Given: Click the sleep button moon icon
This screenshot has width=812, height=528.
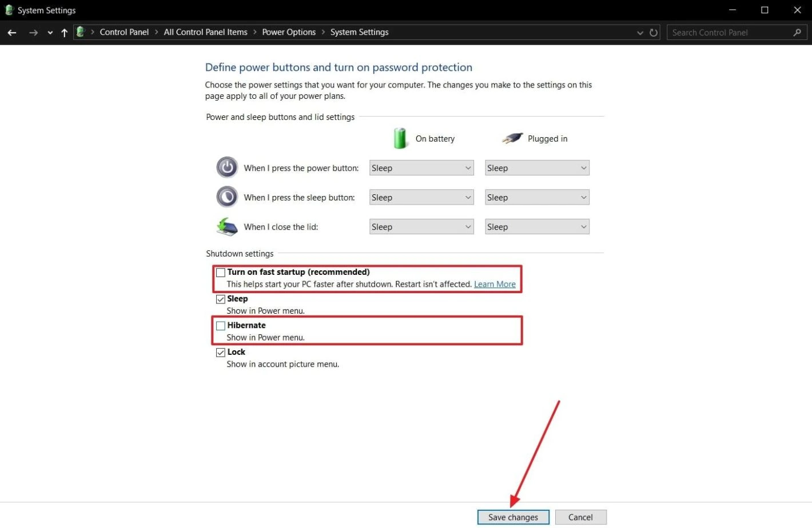Looking at the screenshot, I should tap(227, 197).
